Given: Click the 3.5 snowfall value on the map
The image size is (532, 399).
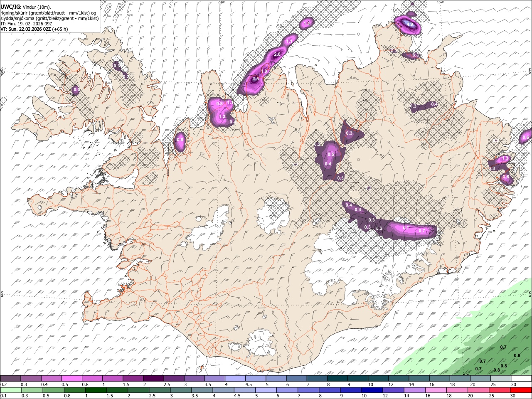Looking at the screenshot, I should [256, 79].
